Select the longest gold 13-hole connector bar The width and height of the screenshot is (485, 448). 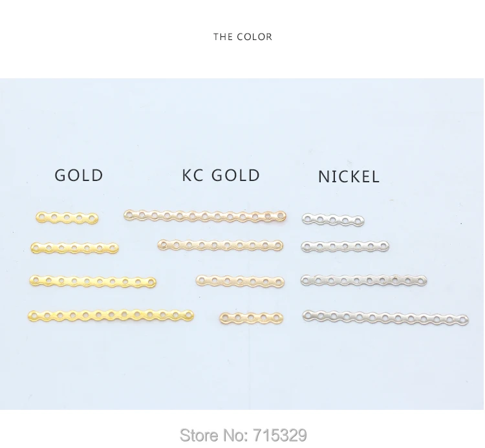pos(111,315)
